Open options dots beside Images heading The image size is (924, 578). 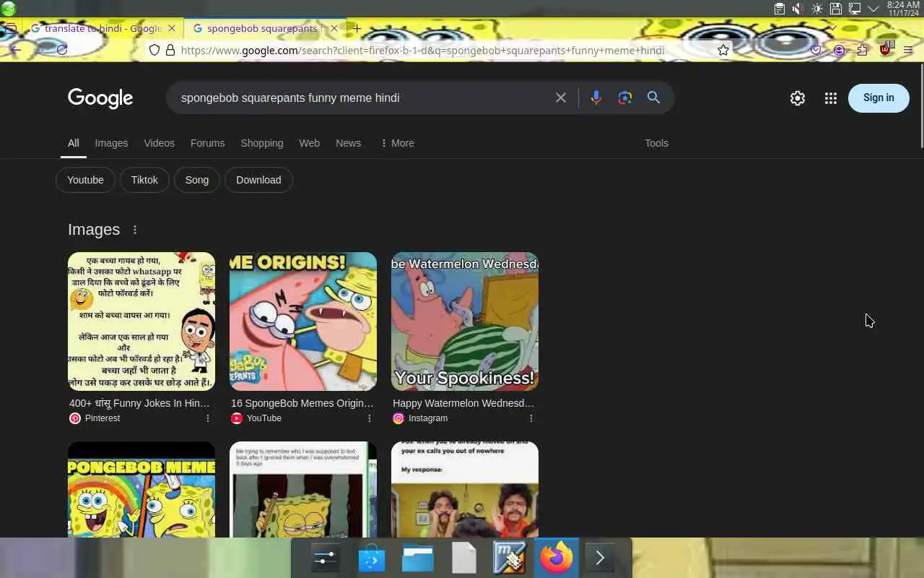pyautogui.click(x=135, y=230)
